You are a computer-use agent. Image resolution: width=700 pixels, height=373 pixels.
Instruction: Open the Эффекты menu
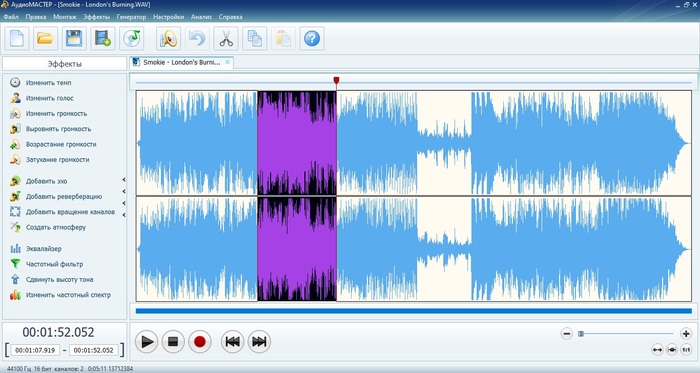96,17
